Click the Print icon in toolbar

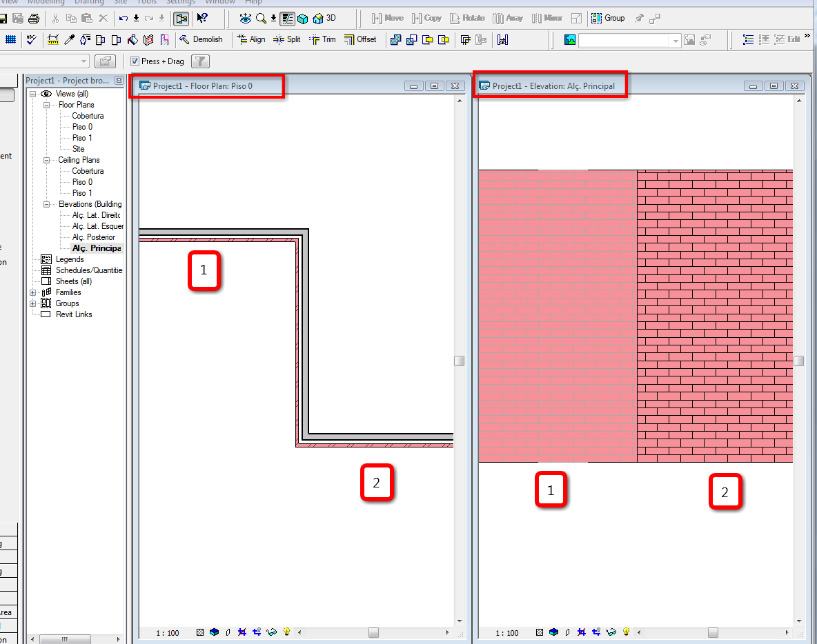click(x=33, y=18)
